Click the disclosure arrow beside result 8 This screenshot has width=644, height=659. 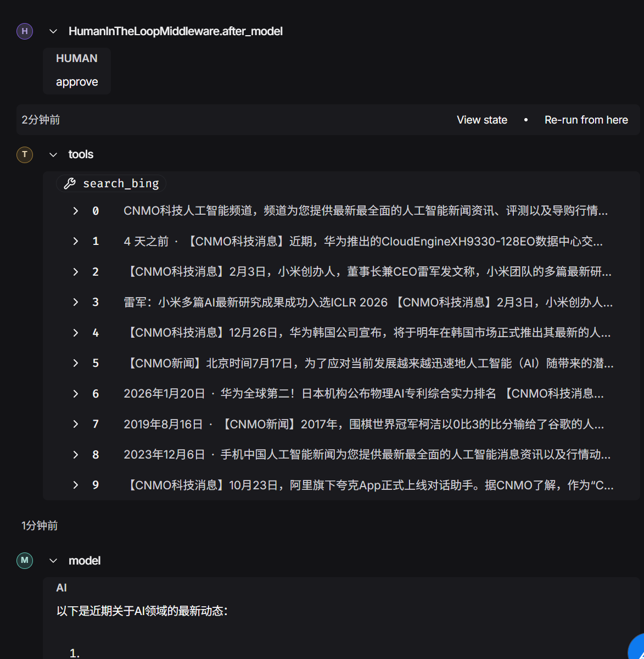coord(75,454)
